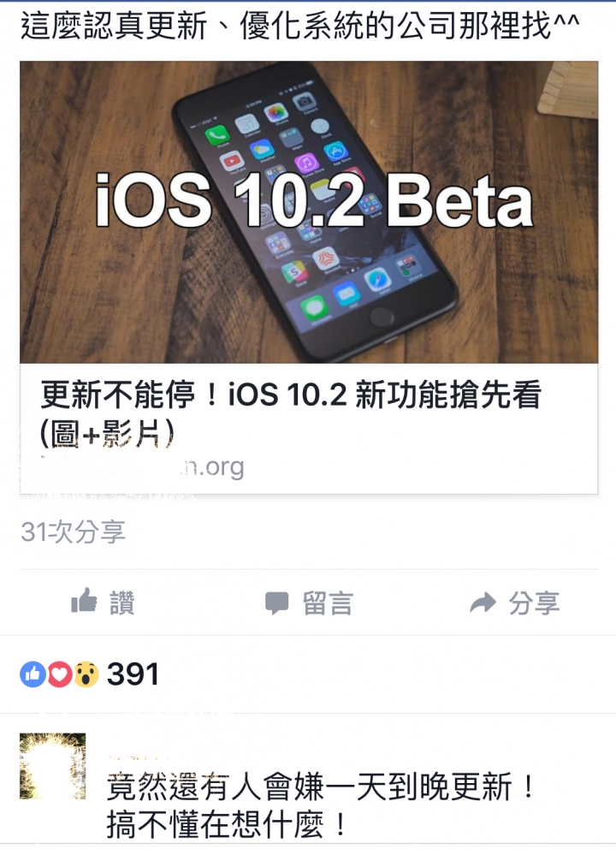Open the iOS 10.2 Beta article image
The height and width of the screenshot is (849, 616).
point(309,212)
